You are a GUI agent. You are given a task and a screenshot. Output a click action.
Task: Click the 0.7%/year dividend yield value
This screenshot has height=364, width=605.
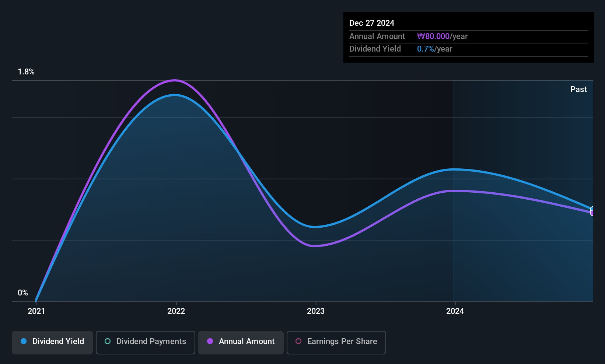click(x=434, y=49)
